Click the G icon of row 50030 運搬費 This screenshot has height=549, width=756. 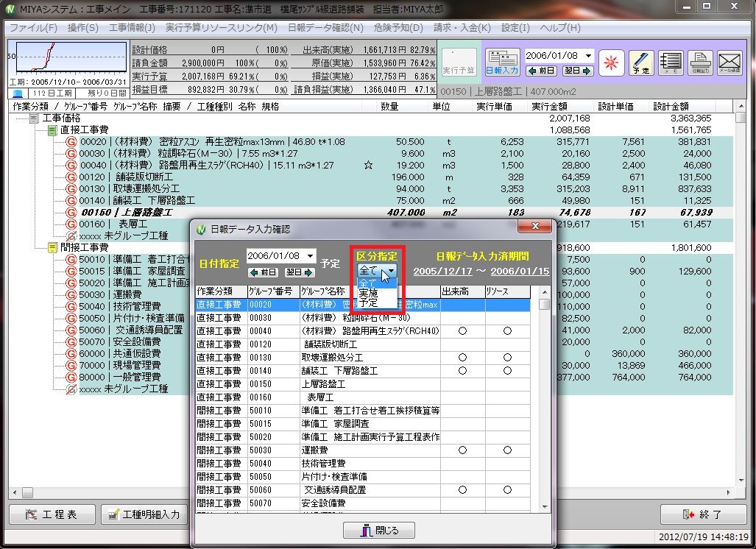(x=71, y=294)
